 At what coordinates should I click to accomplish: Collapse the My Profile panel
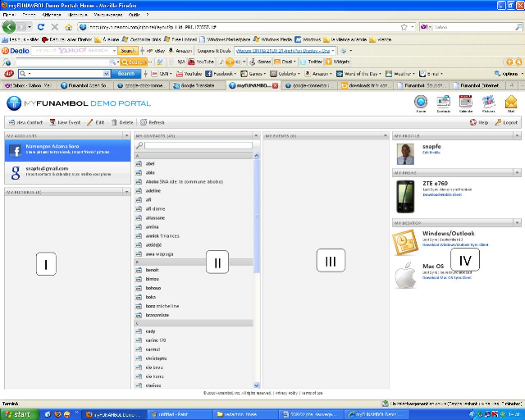(517, 135)
